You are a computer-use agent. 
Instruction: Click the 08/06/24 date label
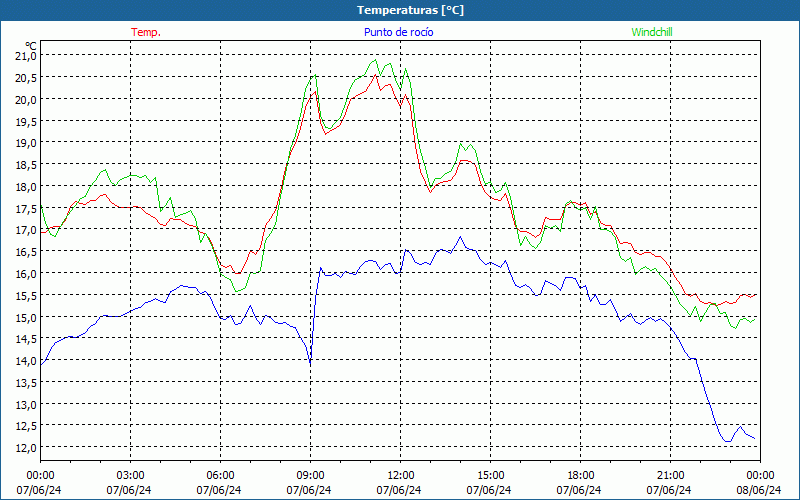pyautogui.click(x=759, y=490)
